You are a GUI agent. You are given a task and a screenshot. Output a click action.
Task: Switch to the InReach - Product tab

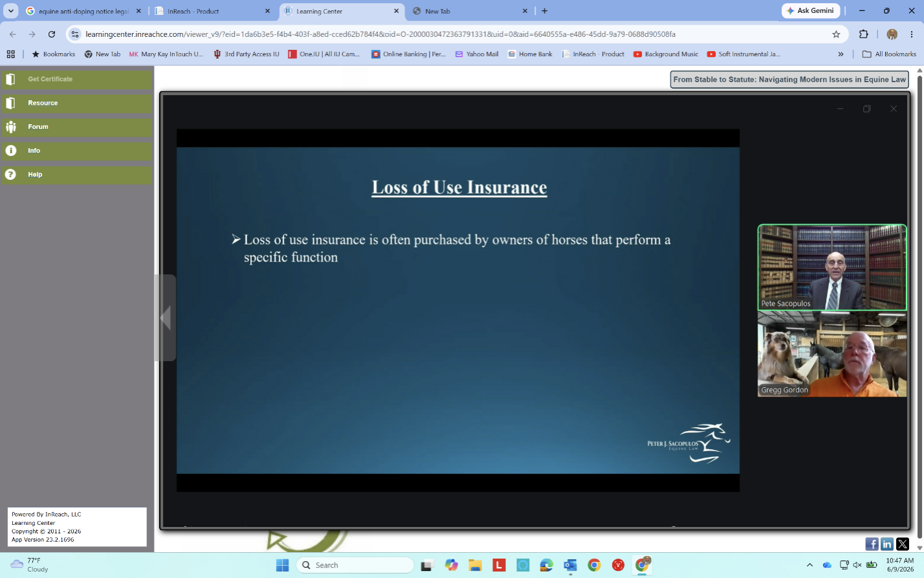(213, 11)
